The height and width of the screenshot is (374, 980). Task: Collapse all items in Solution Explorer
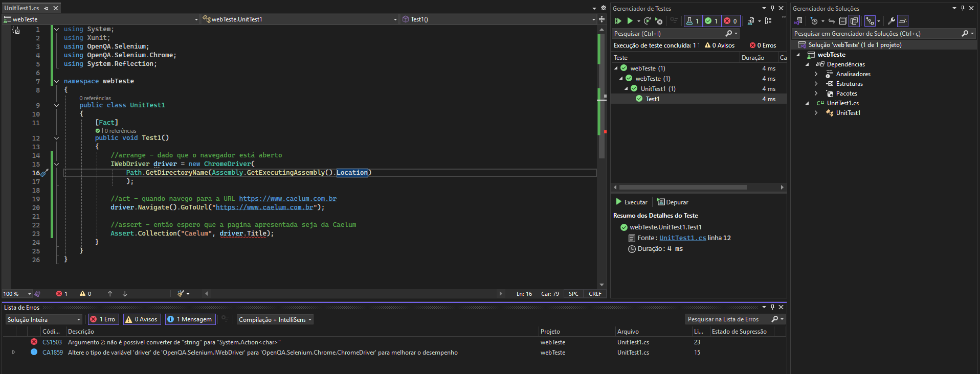click(x=843, y=21)
